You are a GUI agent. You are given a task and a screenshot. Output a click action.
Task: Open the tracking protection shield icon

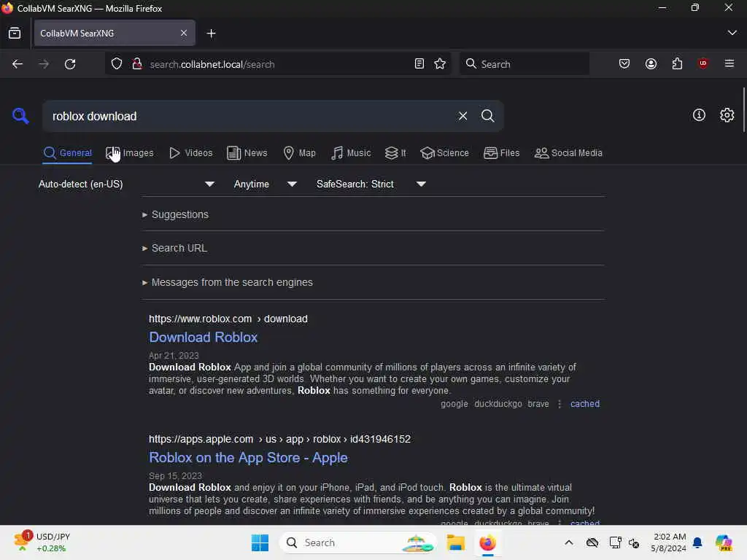click(116, 64)
